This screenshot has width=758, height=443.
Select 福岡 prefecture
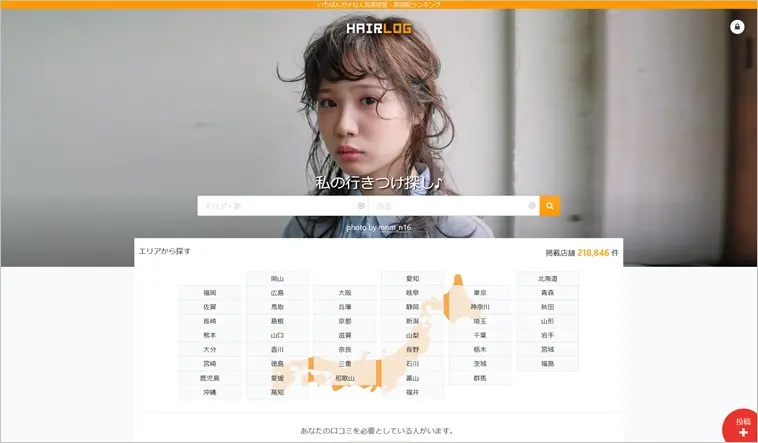[x=210, y=293]
